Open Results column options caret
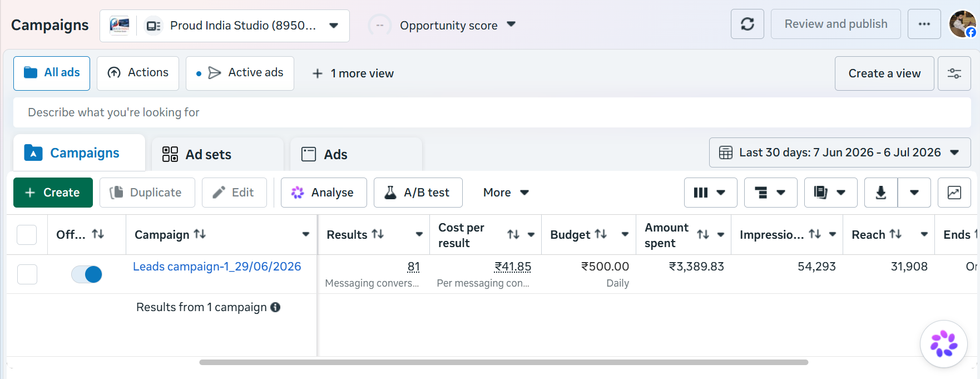 (419, 234)
